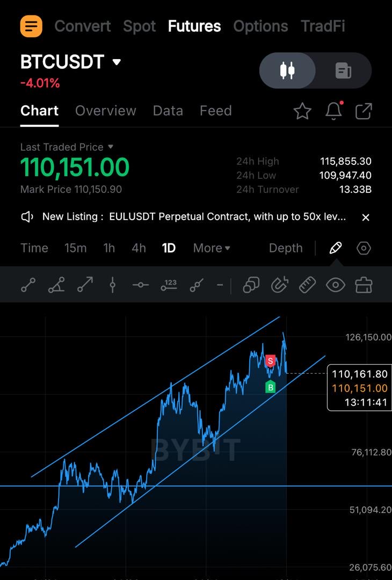Click the 51,094.20 price axis label
This screenshot has width=392, height=580.
point(371,510)
